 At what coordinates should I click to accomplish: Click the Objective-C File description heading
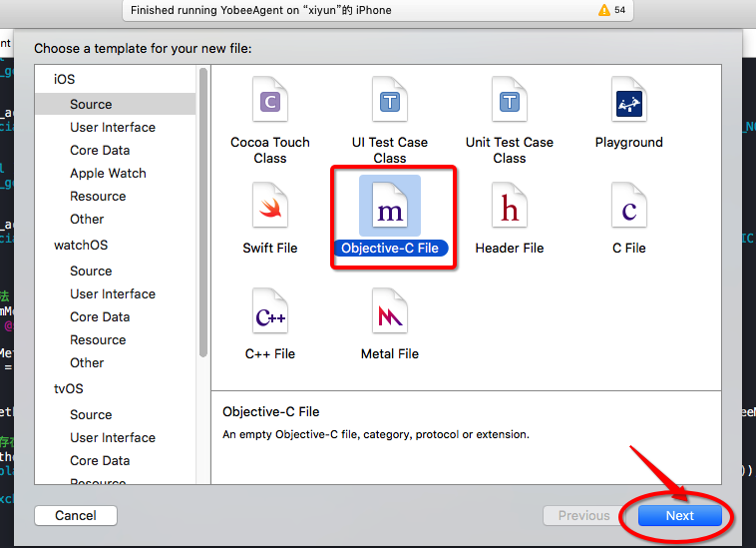coord(271,412)
